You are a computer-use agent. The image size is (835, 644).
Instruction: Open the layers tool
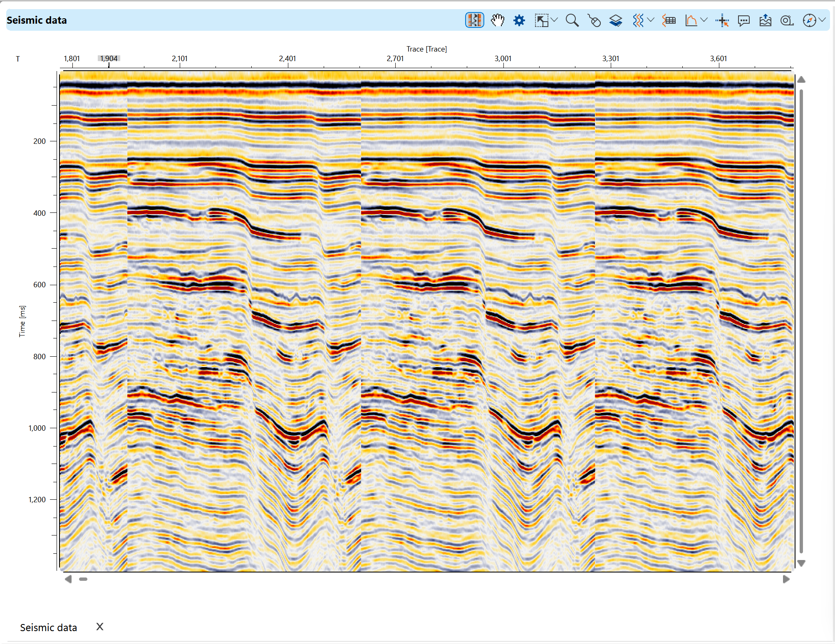click(x=616, y=20)
